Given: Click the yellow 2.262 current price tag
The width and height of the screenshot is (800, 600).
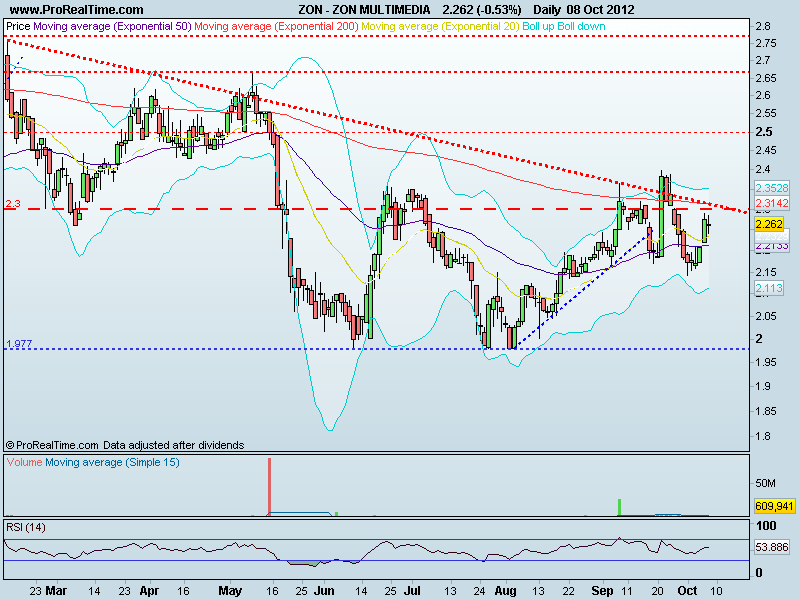Looking at the screenshot, I should 769,224.
